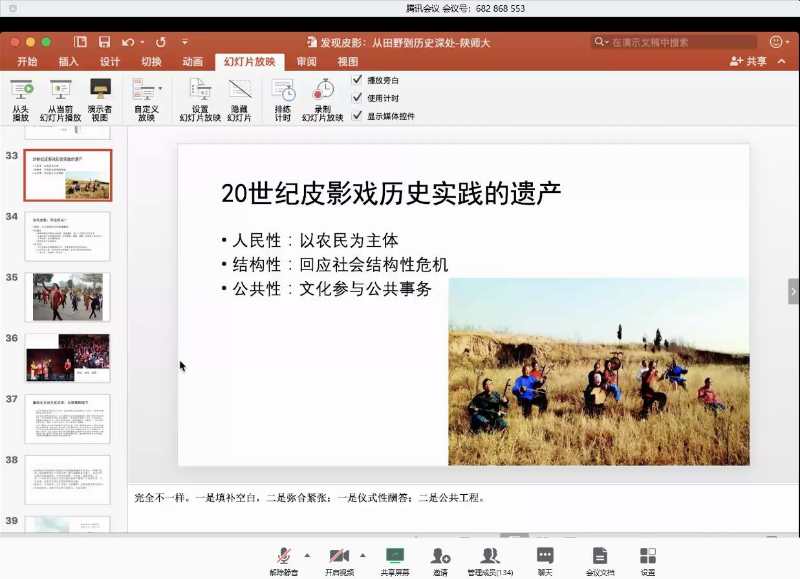Click the 共享 share button
This screenshot has width=800, height=579.
pyautogui.click(x=749, y=62)
